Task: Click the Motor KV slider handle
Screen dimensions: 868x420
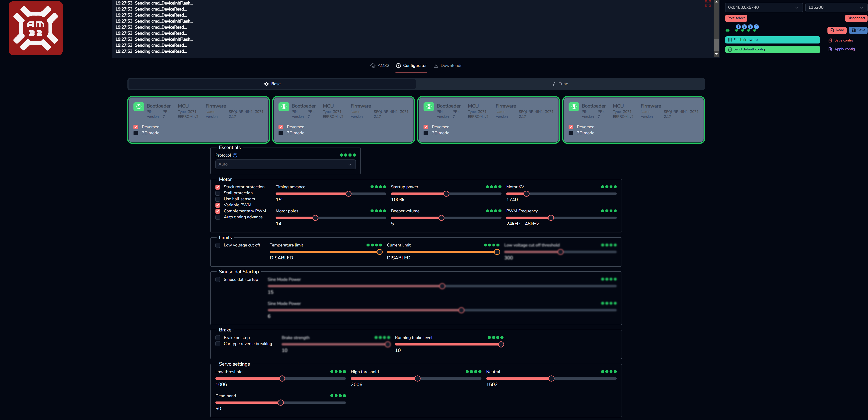Action: (x=526, y=194)
